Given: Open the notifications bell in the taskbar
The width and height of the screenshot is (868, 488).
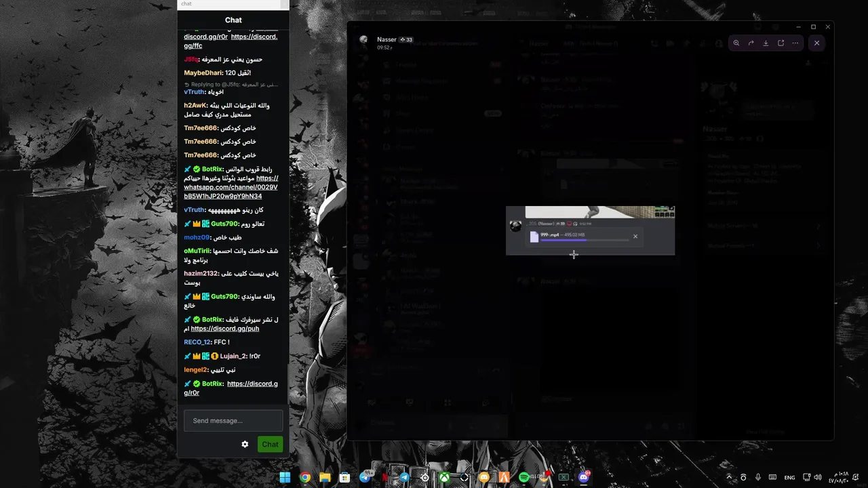Looking at the screenshot, I should pos(856,477).
